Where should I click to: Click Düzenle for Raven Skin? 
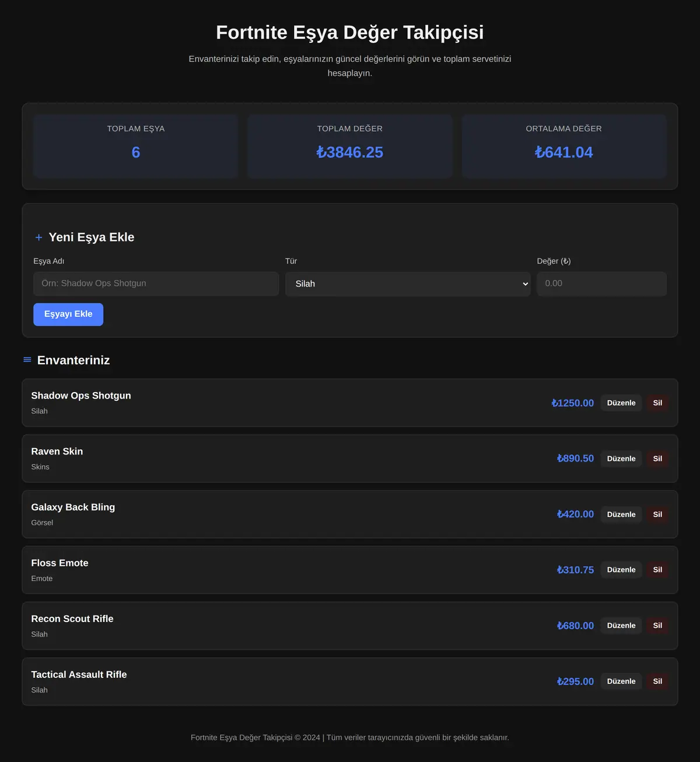tap(621, 459)
